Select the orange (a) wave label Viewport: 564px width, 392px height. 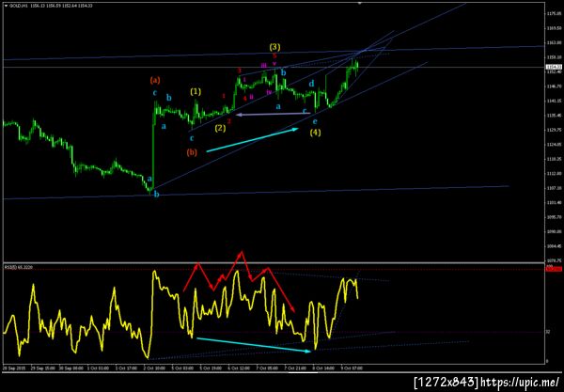[155, 80]
